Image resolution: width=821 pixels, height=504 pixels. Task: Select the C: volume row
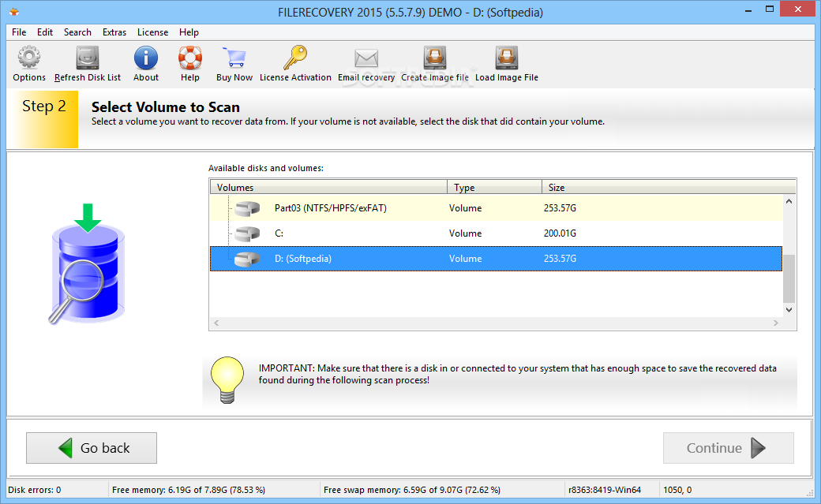(496, 233)
